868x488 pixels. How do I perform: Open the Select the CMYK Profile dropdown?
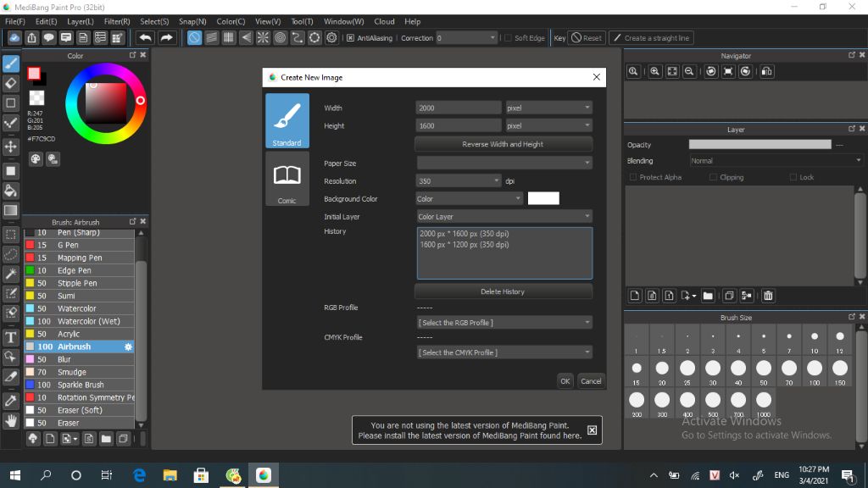click(504, 352)
